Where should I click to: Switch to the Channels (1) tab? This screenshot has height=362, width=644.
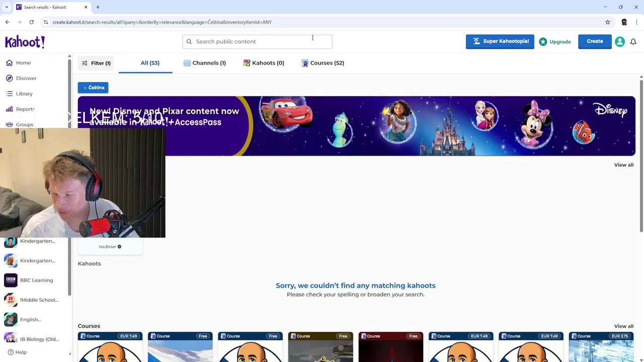click(205, 63)
